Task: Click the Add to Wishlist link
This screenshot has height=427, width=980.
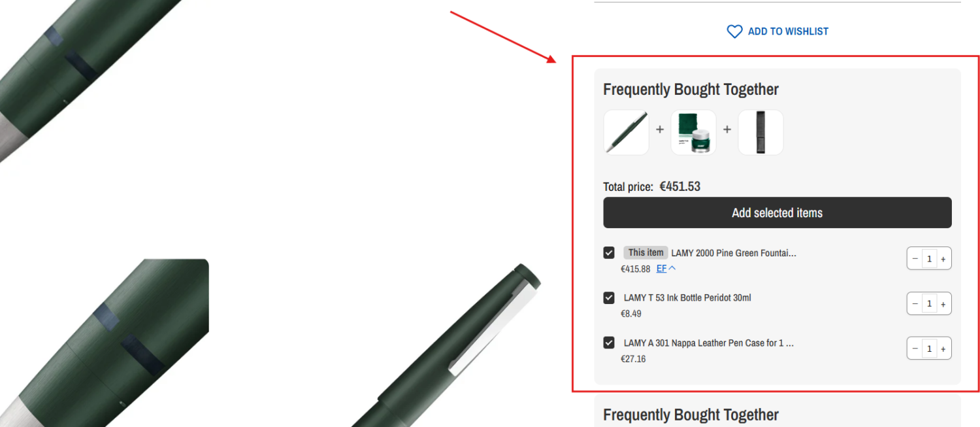Action: (x=777, y=31)
